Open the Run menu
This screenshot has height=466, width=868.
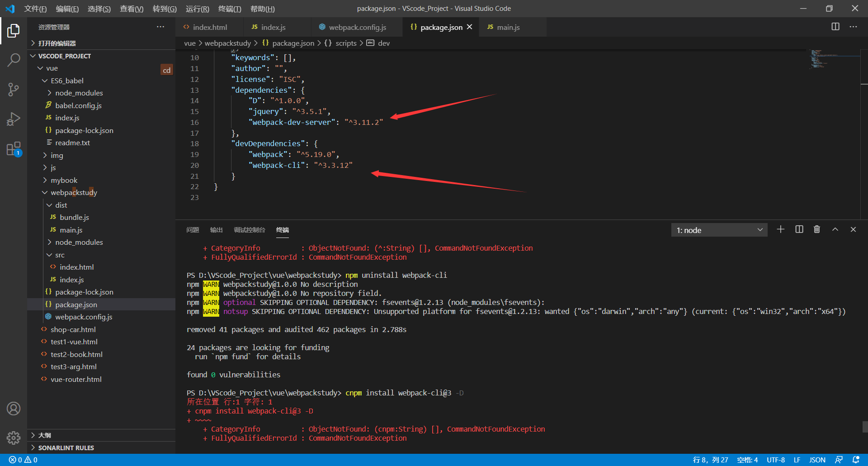point(198,9)
